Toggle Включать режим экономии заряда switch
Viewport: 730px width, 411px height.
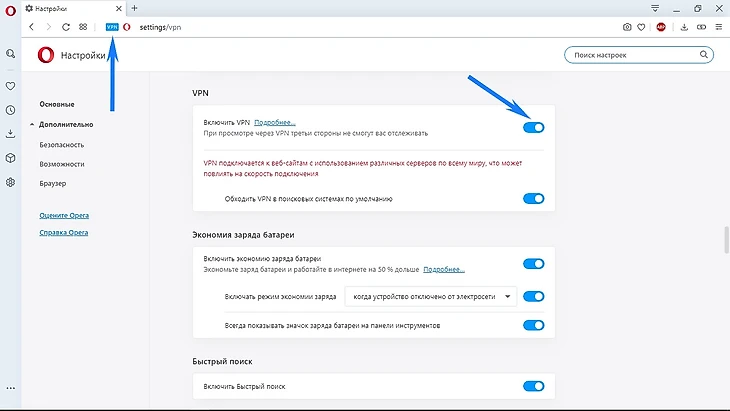pos(534,296)
